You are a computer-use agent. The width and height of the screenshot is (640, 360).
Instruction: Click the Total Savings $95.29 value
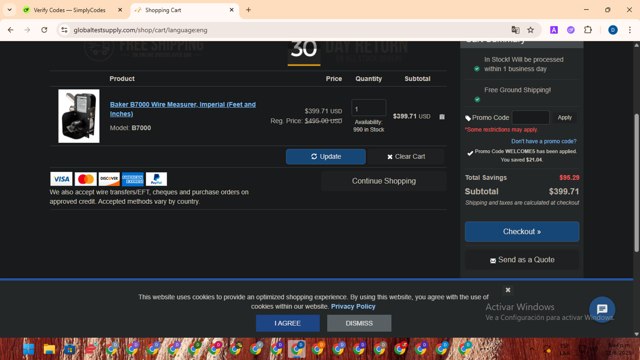[x=569, y=178]
